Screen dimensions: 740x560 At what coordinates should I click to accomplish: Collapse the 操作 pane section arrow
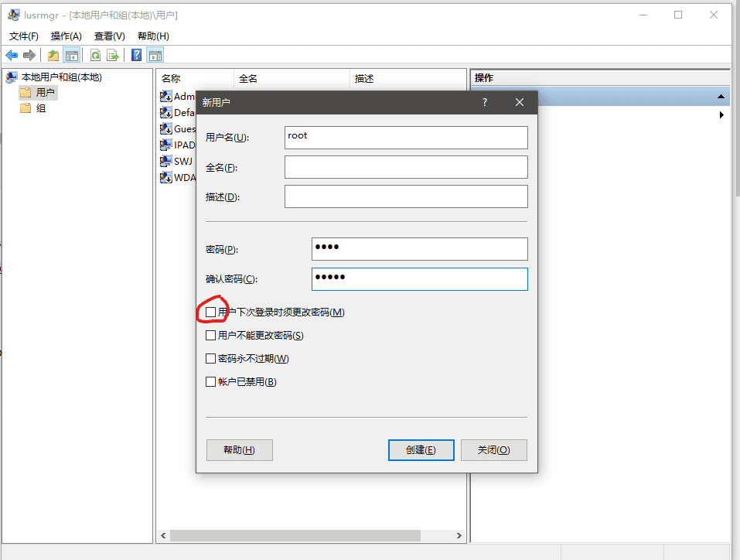coord(721,97)
